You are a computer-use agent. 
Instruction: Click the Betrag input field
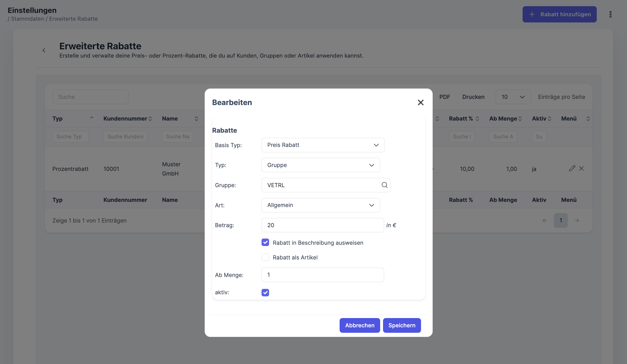click(322, 225)
